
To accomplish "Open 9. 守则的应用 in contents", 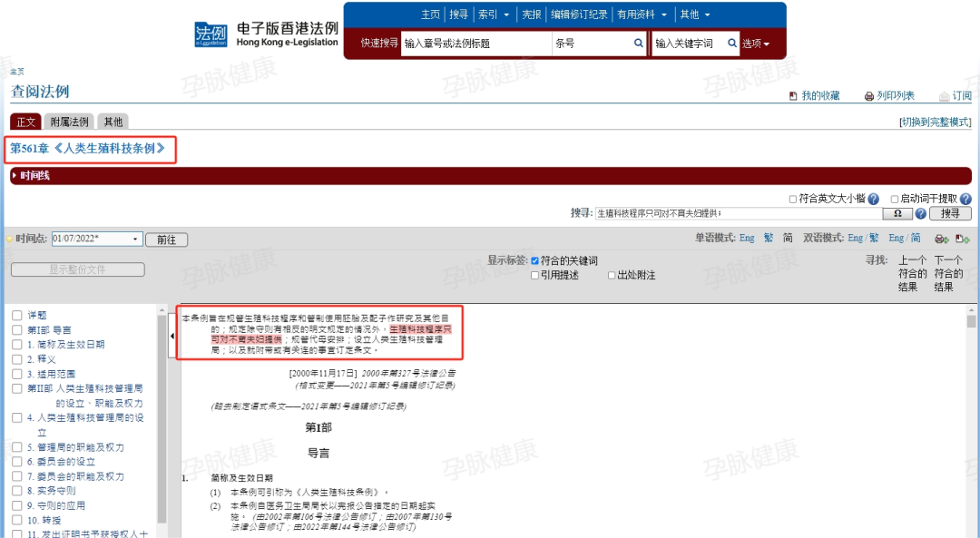I will coord(56,505).
